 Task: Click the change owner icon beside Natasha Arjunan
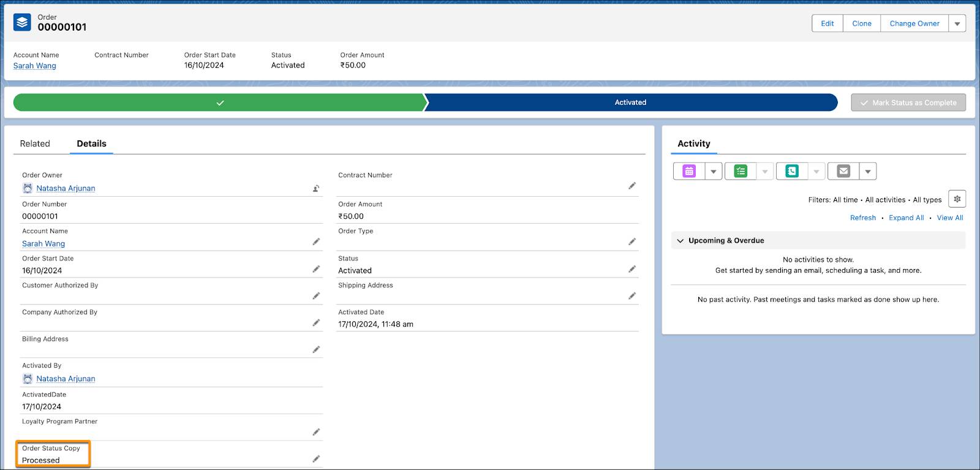316,188
